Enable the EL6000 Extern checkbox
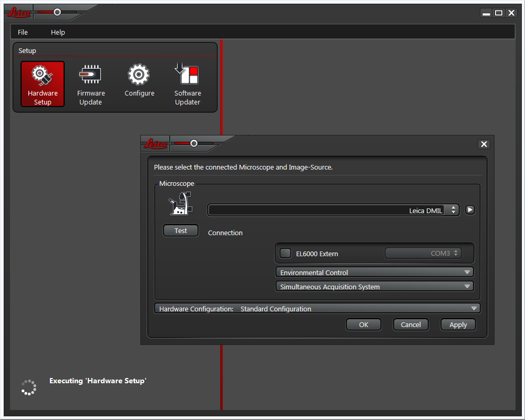The height and width of the screenshot is (420, 525). coord(285,253)
